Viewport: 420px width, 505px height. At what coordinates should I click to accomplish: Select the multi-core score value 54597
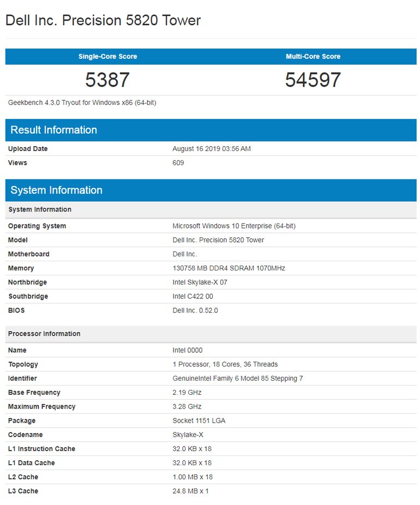[x=313, y=80]
